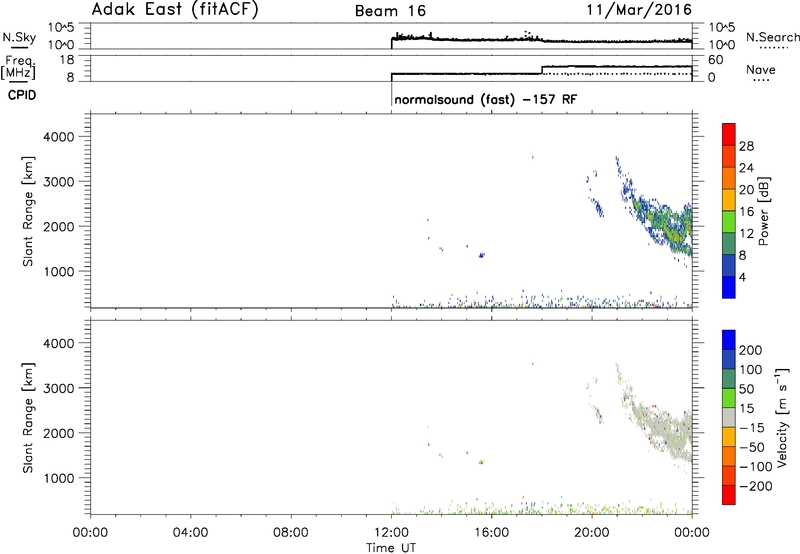This screenshot has height=554, width=800.
Task: Click the '28' power colorbar tick
Action: 746,146
